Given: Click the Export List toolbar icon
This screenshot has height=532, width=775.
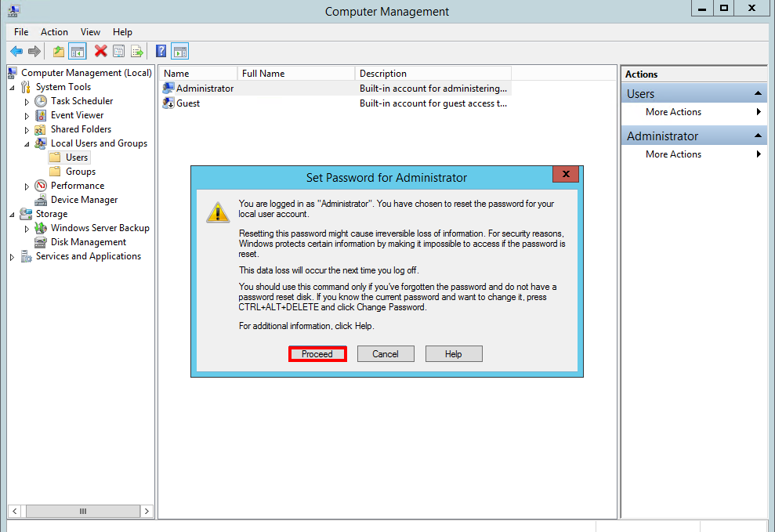Looking at the screenshot, I should click(x=137, y=52).
